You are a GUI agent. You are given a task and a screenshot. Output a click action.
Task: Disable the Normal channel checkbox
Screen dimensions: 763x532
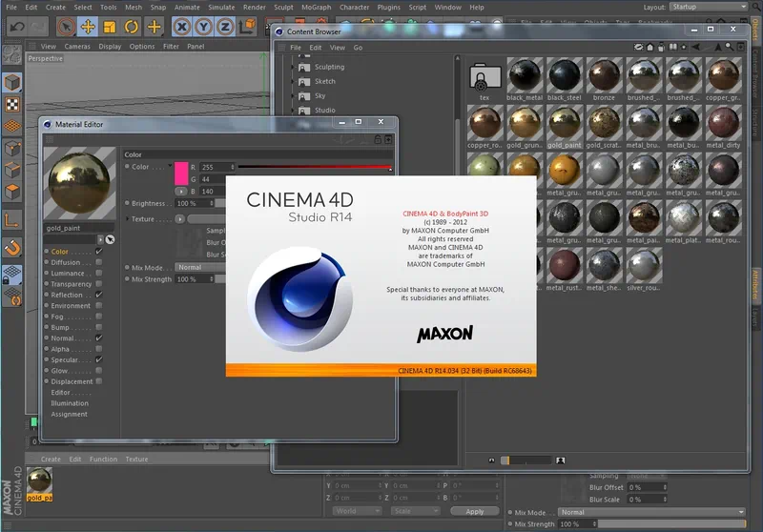pyautogui.click(x=99, y=338)
